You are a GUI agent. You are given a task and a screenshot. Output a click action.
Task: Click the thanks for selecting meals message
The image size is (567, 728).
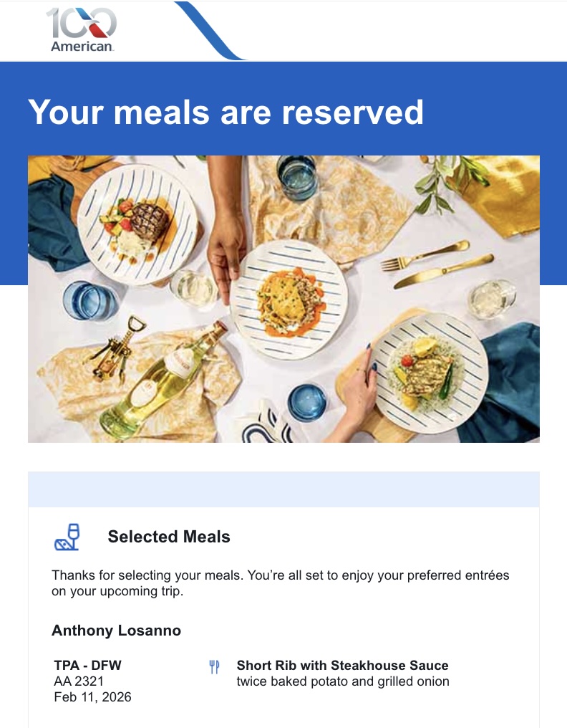281,584
